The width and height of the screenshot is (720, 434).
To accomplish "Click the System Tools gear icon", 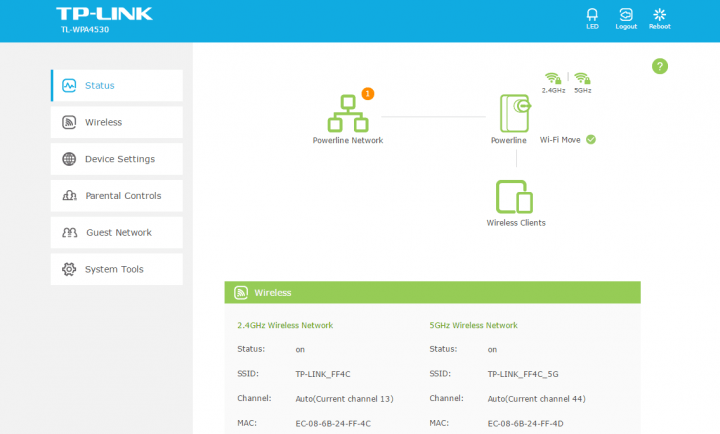I will pyautogui.click(x=69, y=269).
